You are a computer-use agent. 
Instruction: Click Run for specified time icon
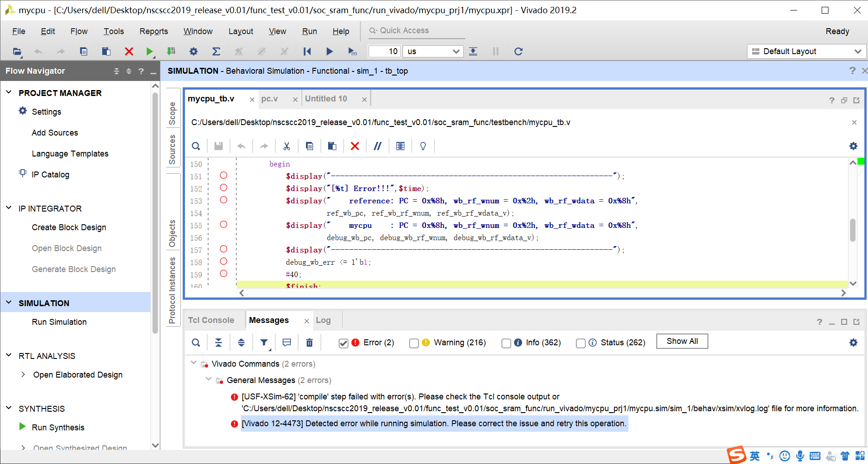352,51
